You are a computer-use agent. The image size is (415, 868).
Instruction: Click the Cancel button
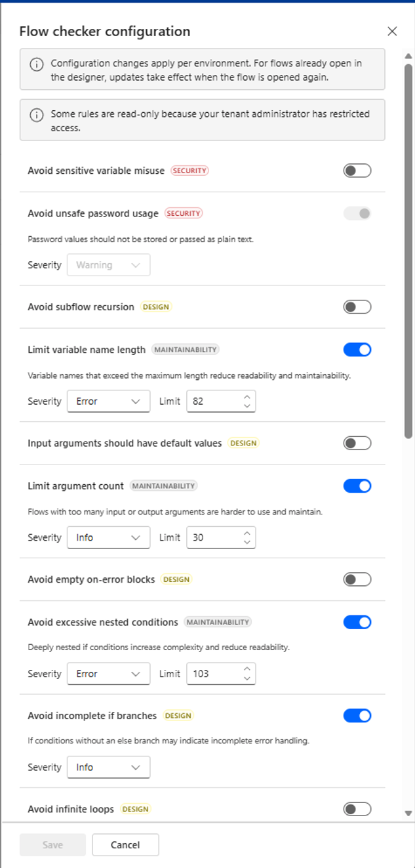pyautogui.click(x=125, y=845)
